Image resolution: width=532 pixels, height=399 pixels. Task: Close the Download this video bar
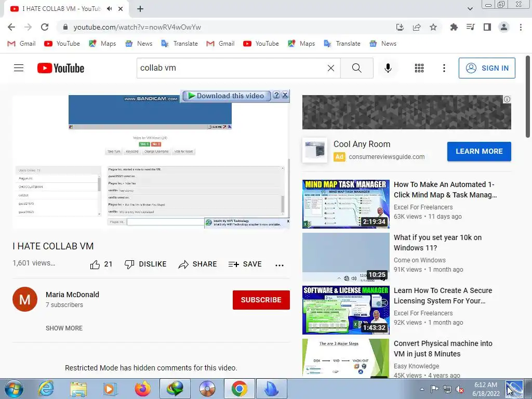[x=285, y=95]
